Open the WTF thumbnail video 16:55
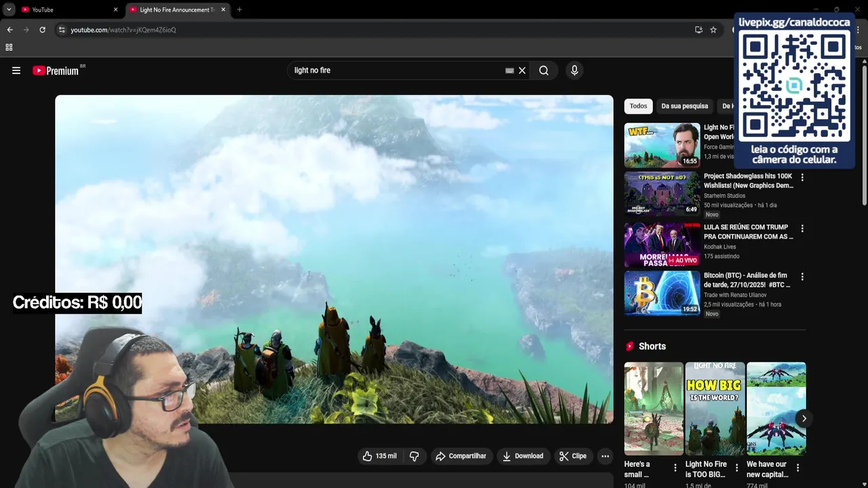868x488 pixels. 662,145
